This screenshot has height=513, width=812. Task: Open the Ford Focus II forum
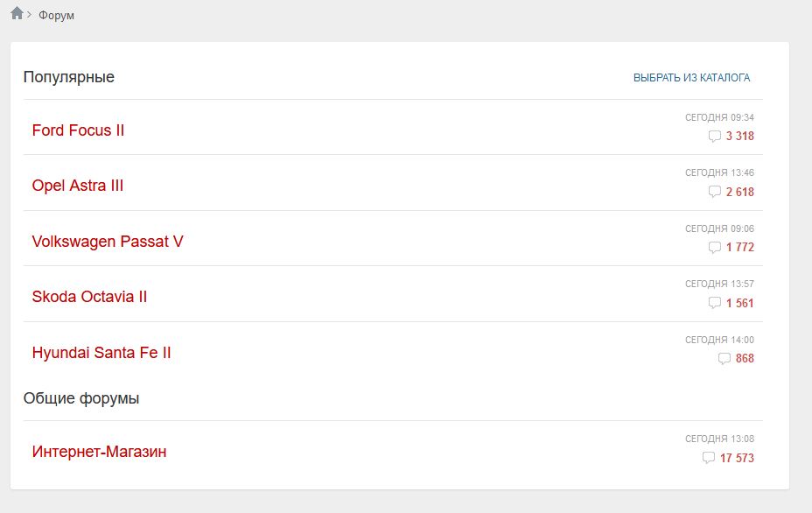pyautogui.click(x=78, y=130)
